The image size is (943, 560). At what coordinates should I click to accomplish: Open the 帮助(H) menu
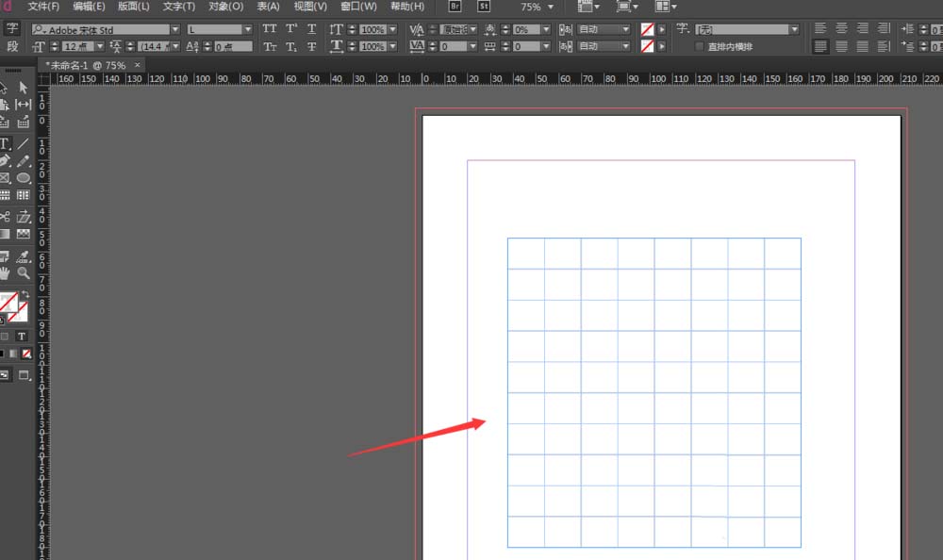click(407, 7)
